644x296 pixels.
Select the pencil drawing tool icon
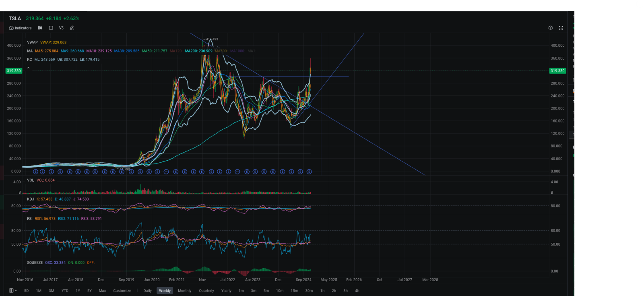72,28
